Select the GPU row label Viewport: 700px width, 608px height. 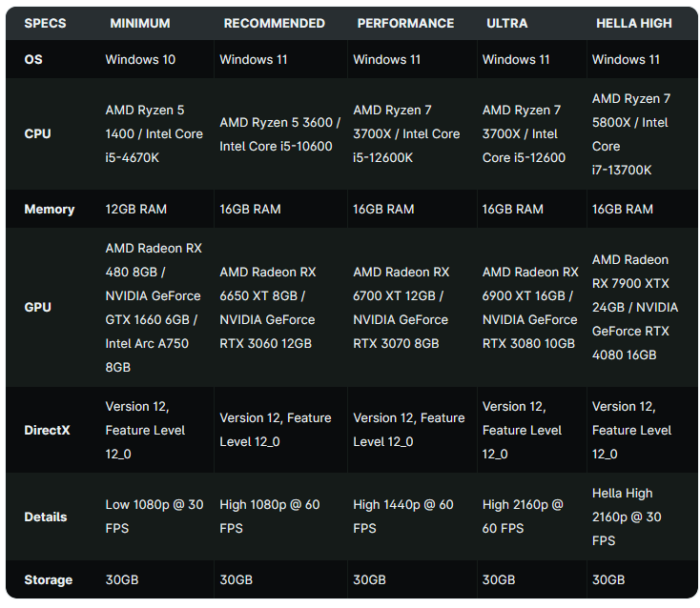(x=37, y=308)
